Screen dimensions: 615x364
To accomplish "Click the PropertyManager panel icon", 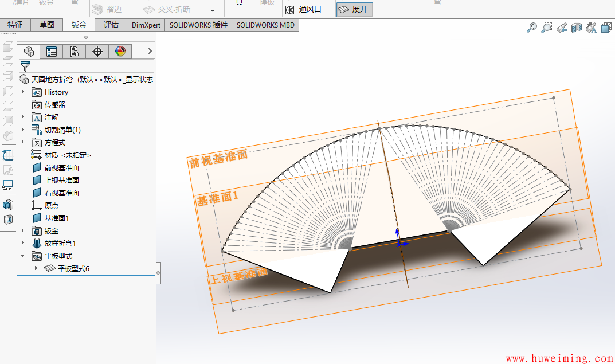I will click(51, 51).
